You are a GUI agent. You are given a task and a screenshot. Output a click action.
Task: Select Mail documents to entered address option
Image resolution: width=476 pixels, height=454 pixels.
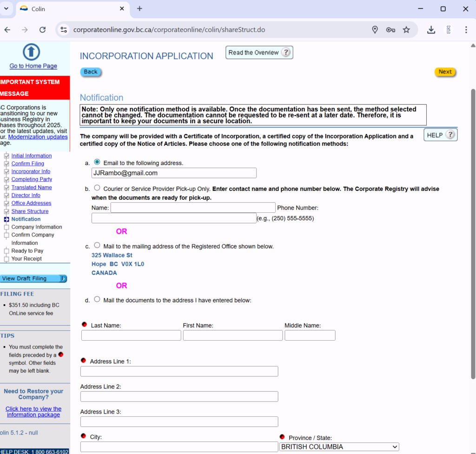click(x=97, y=299)
